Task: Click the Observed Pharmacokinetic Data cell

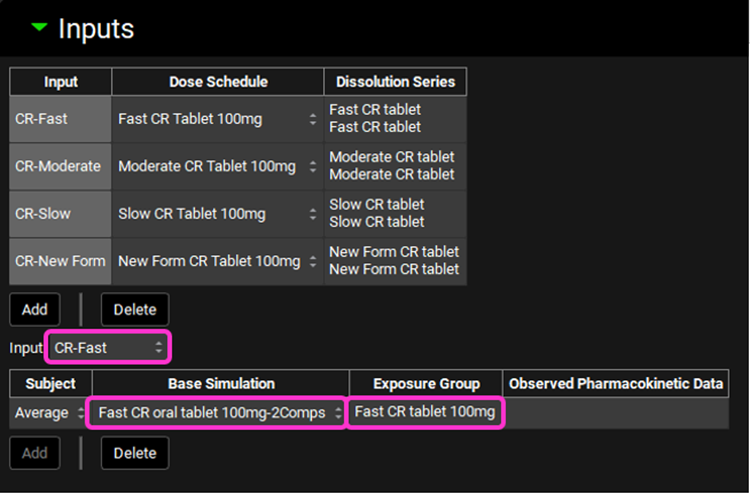Action: (617, 413)
